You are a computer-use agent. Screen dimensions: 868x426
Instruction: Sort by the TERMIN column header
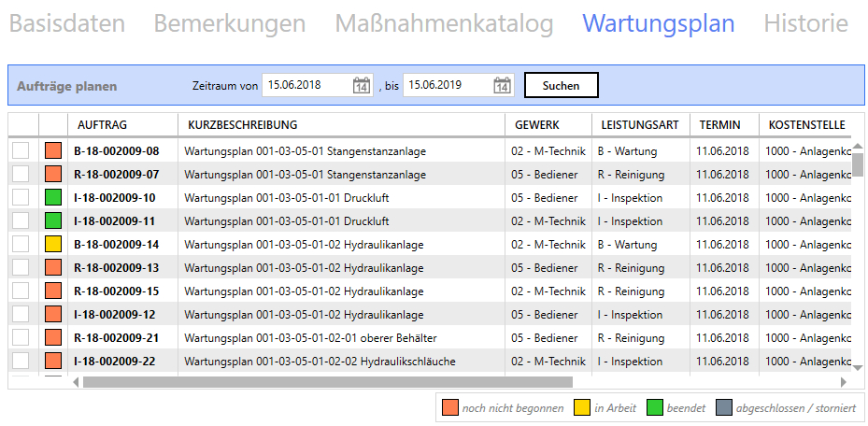(x=719, y=124)
